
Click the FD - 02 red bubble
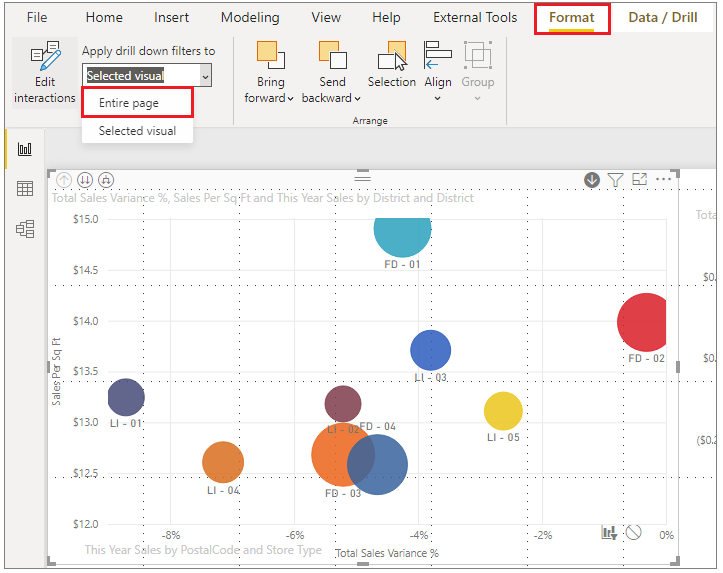[x=643, y=322]
